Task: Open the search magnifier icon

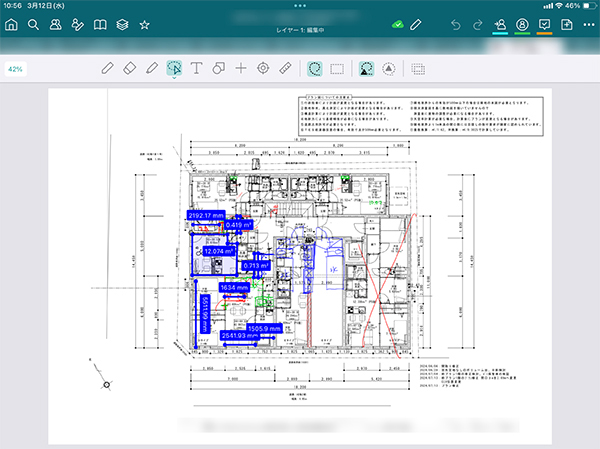Action: pyautogui.click(x=33, y=24)
